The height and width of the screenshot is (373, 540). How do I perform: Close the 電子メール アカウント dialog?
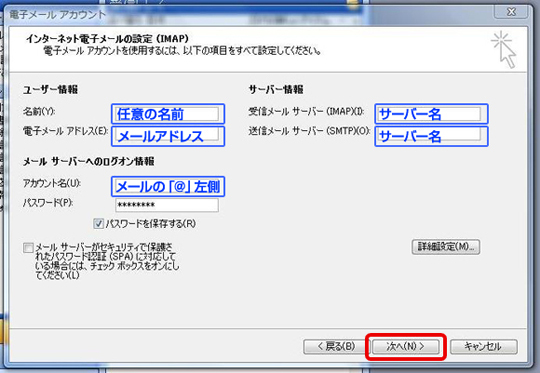(511, 12)
